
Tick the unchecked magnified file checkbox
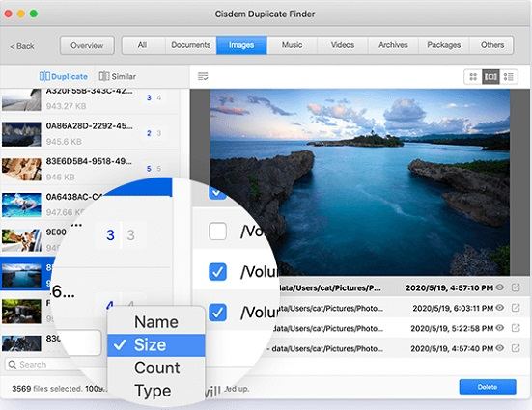(x=217, y=232)
